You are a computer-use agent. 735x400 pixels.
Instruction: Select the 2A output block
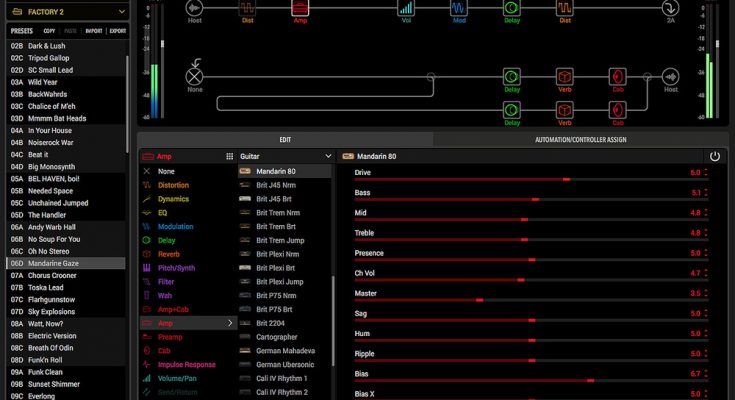671,9
